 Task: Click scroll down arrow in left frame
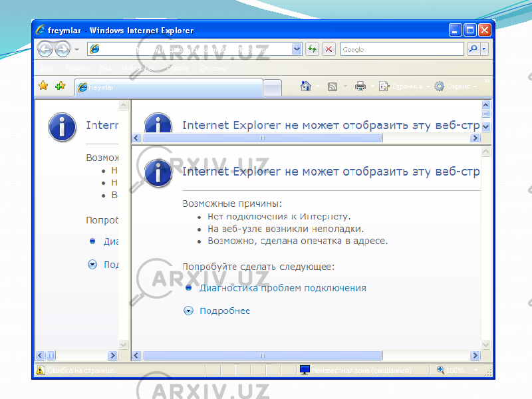coord(124,344)
